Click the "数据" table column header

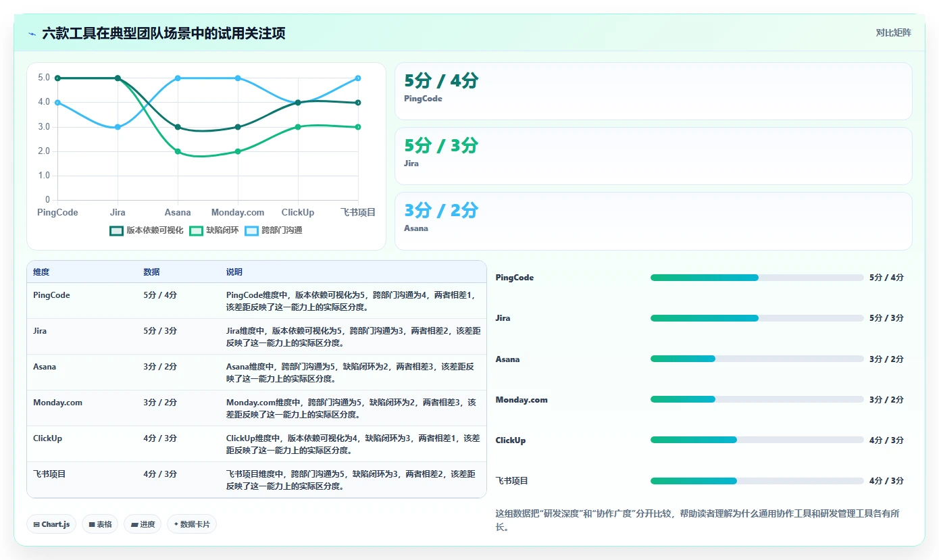click(x=151, y=272)
